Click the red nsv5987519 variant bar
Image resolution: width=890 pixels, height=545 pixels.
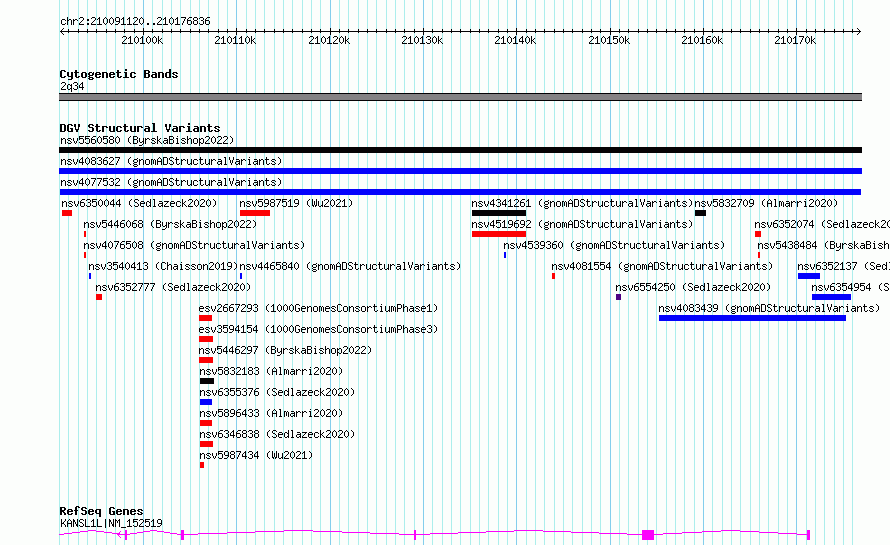[255, 213]
